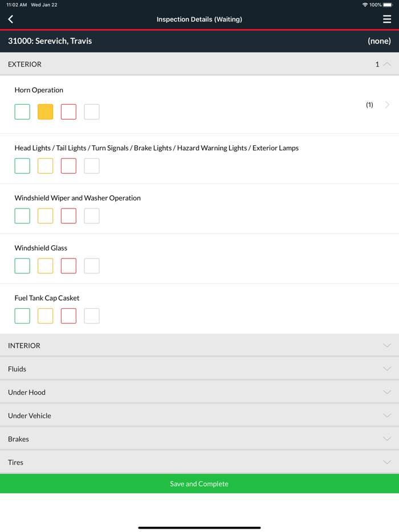Viewport: 399px width, 532px height.
Task: Mark Head Lights item red
Action: (x=68, y=166)
